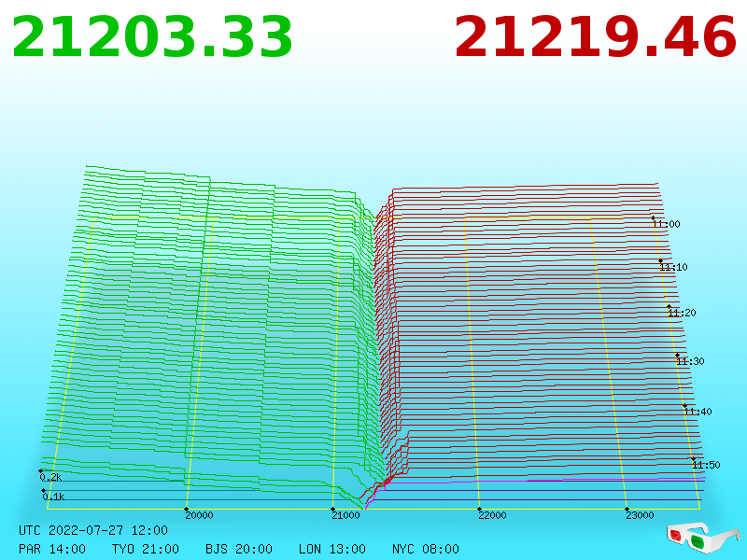Select the red ask price 21219.46

click(596, 36)
